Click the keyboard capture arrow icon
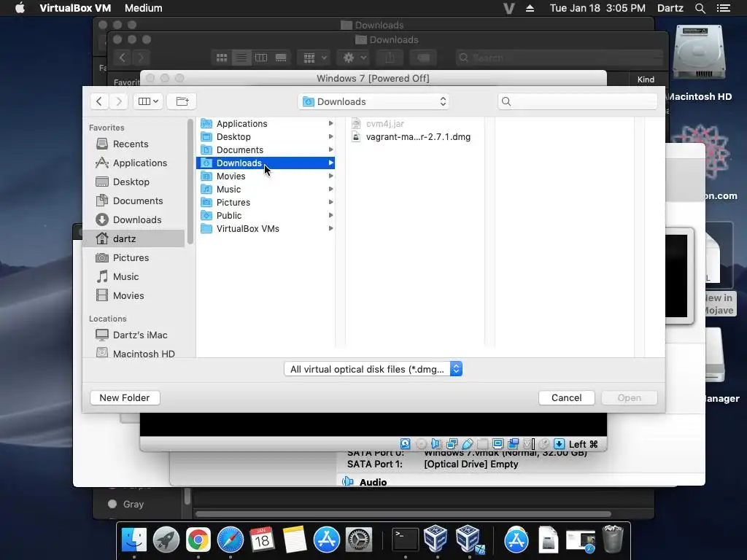Viewport: 747px width, 560px height. point(560,444)
